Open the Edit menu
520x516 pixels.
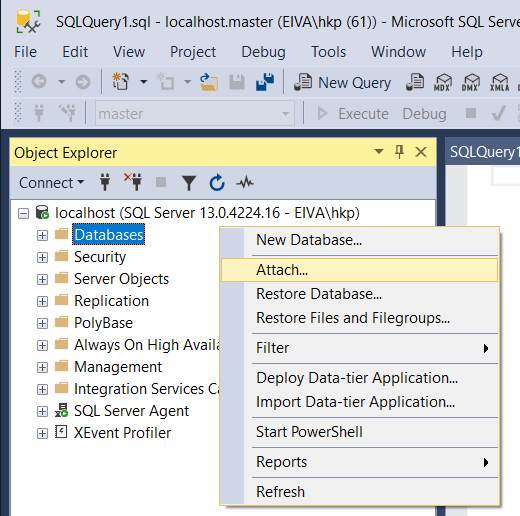point(75,52)
